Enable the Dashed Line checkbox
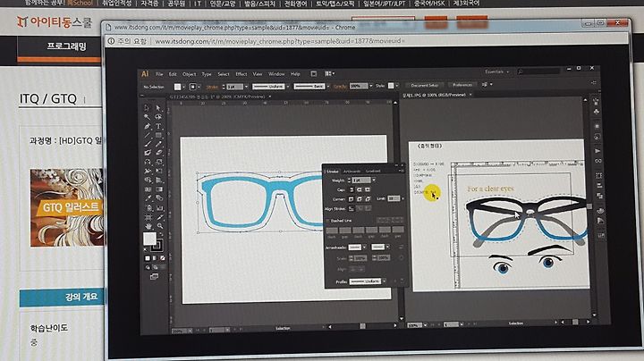 (328, 221)
